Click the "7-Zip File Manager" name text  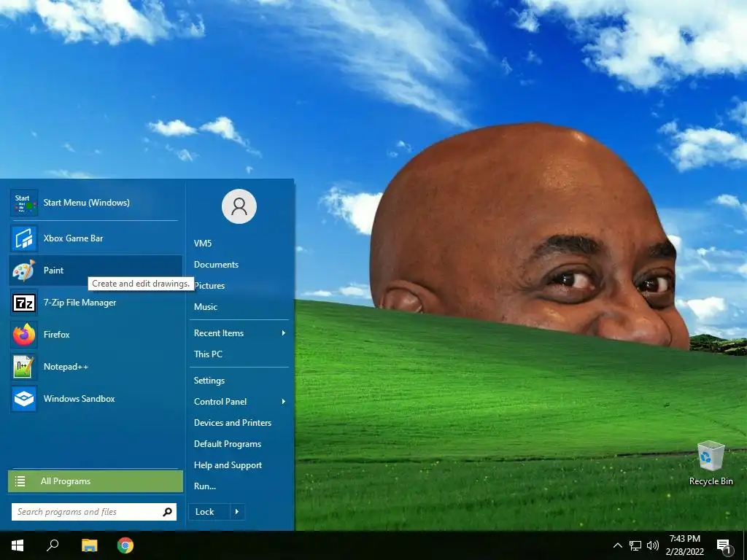pos(80,303)
